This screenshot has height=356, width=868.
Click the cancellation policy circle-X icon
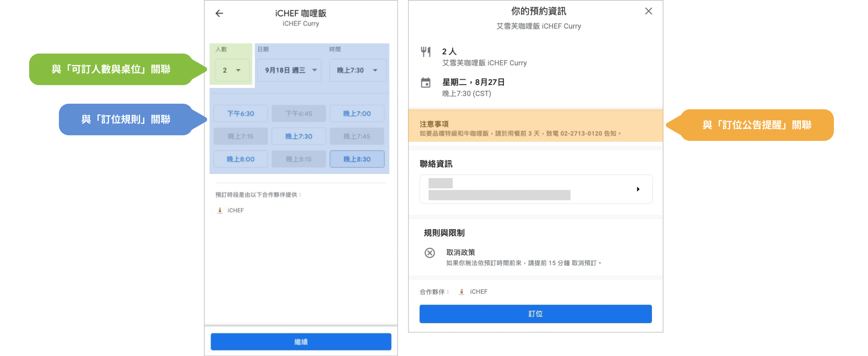(x=430, y=253)
